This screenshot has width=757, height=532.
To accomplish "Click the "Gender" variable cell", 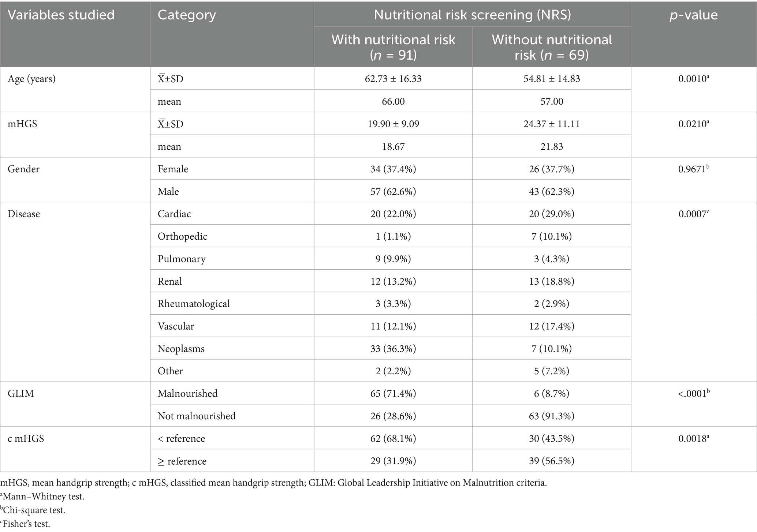I will (x=23, y=169).
